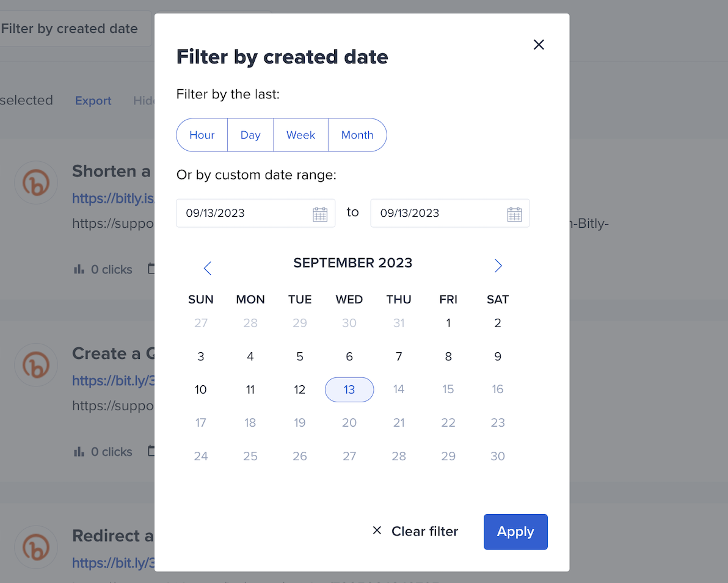Select the Week filter option
Screen dimensions: 728x583
pos(300,135)
